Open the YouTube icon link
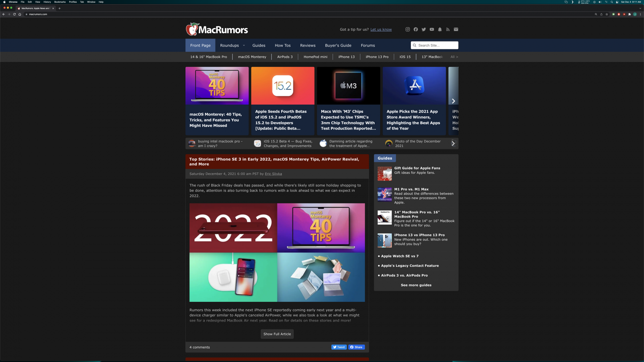 pos(432,29)
